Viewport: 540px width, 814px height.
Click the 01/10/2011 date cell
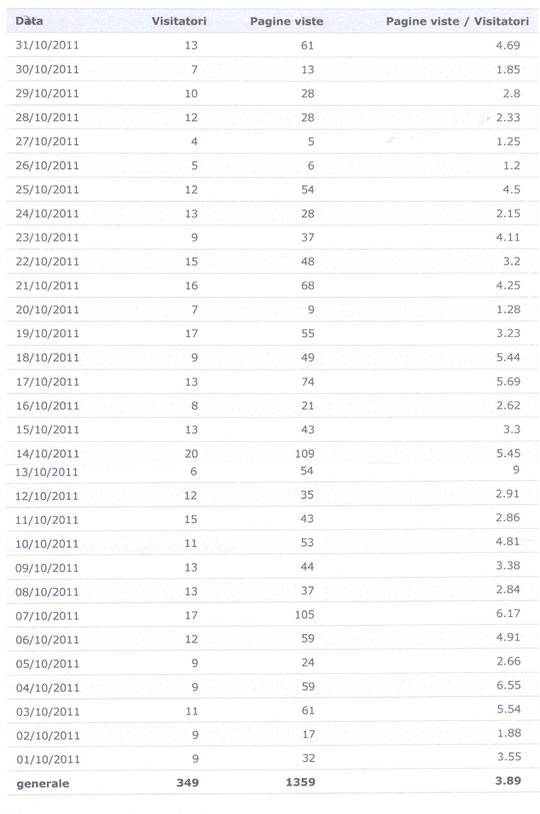point(48,759)
